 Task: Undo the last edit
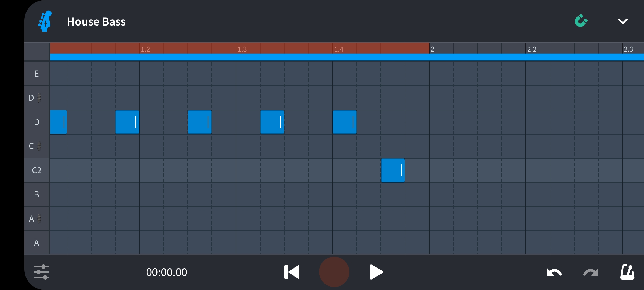554,272
